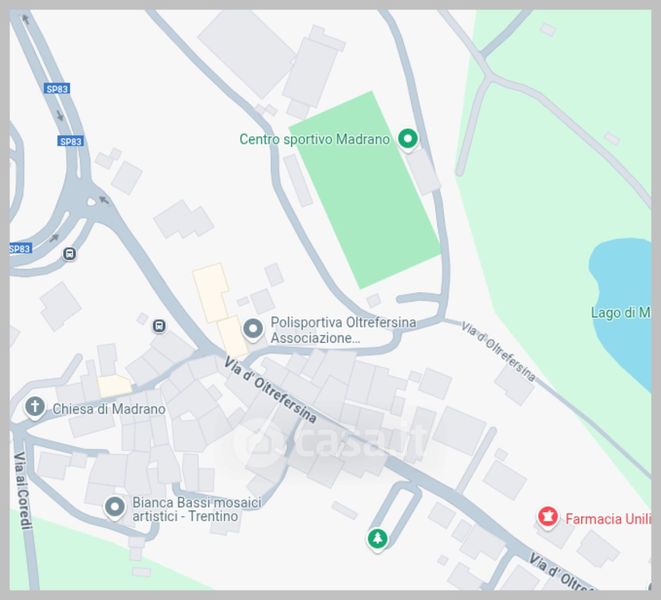Click the second SP83 road badge
The height and width of the screenshot is (600, 661).
tap(70, 141)
